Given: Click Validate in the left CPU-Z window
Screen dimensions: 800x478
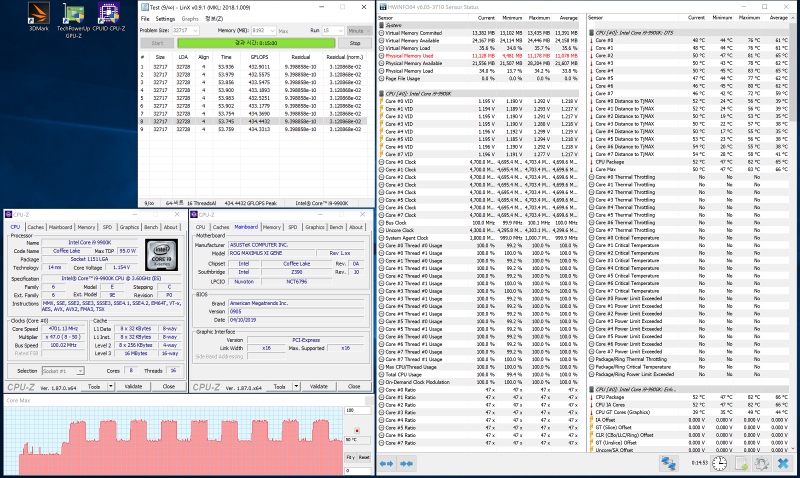Looking at the screenshot, I should (x=133, y=386).
